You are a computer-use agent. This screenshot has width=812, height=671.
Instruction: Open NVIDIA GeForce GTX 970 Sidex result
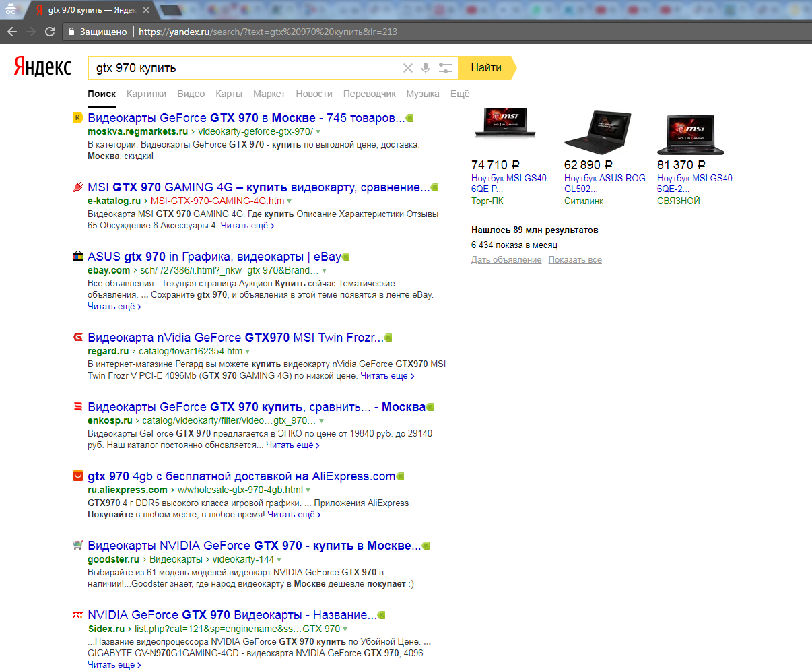tap(232, 615)
